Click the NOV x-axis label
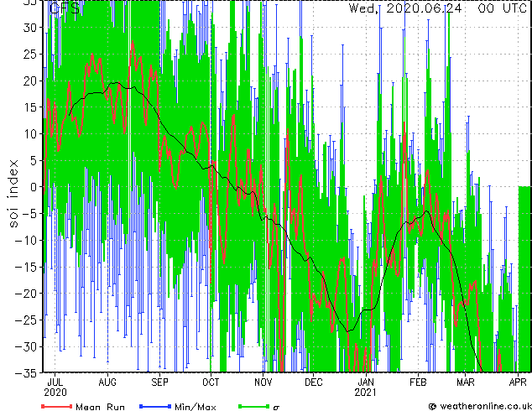The width and height of the screenshot is (532, 411). [x=263, y=382]
